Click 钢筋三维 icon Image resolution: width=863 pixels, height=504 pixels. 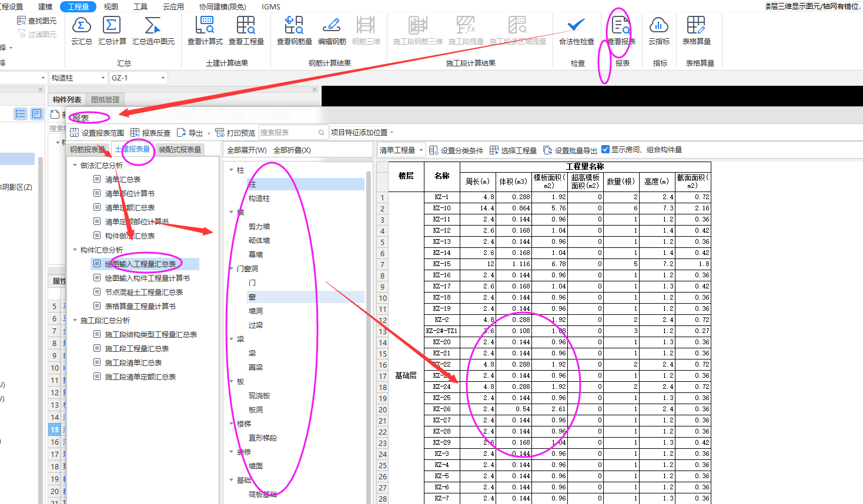(366, 25)
